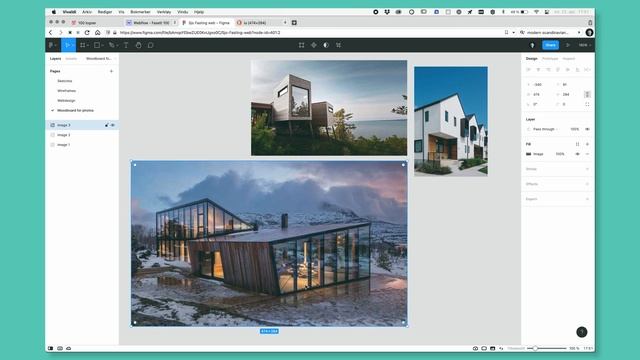
Task: Select the Hand tool
Action: pyautogui.click(x=138, y=45)
